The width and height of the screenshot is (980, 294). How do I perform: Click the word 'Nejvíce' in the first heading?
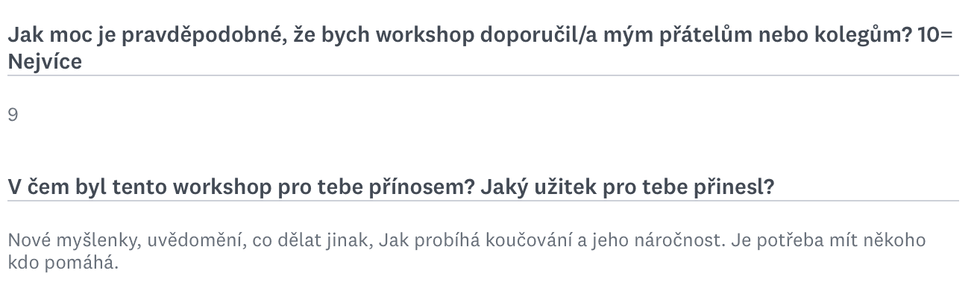45,62
